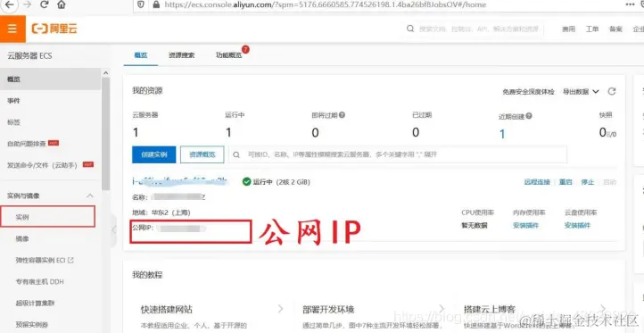Open the orange hamburger menu
The width and height of the screenshot is (644, 333).
click(x=12, y=29)
